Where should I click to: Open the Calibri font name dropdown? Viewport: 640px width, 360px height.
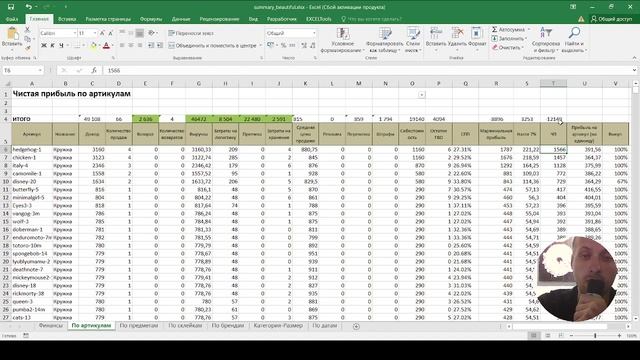tap(74, 33)
